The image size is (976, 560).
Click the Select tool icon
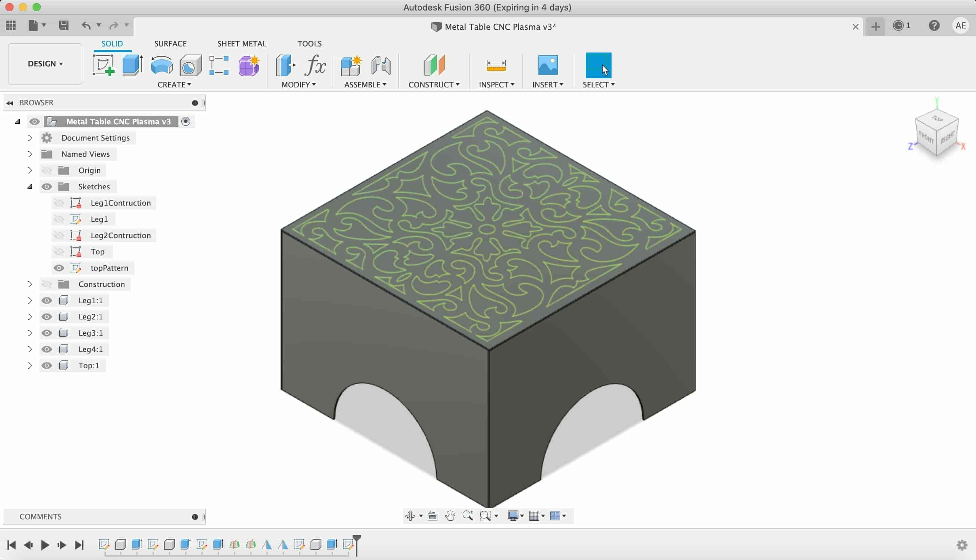598,65
